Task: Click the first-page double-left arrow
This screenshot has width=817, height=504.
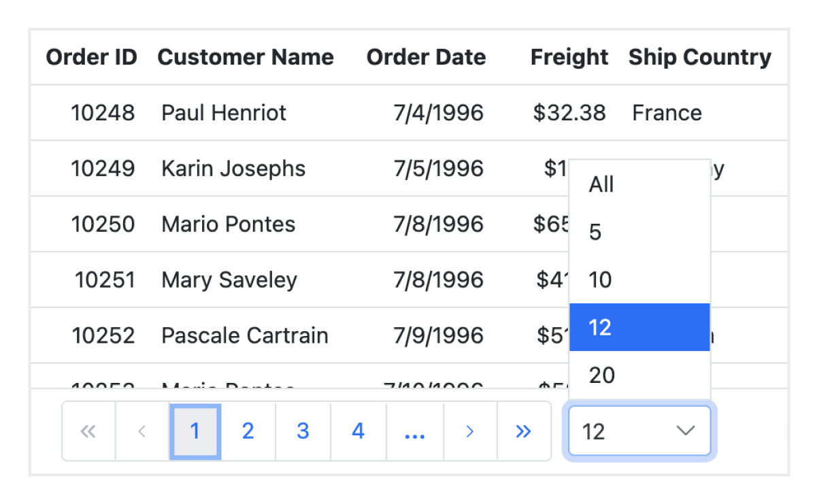Action: point(88,431)
